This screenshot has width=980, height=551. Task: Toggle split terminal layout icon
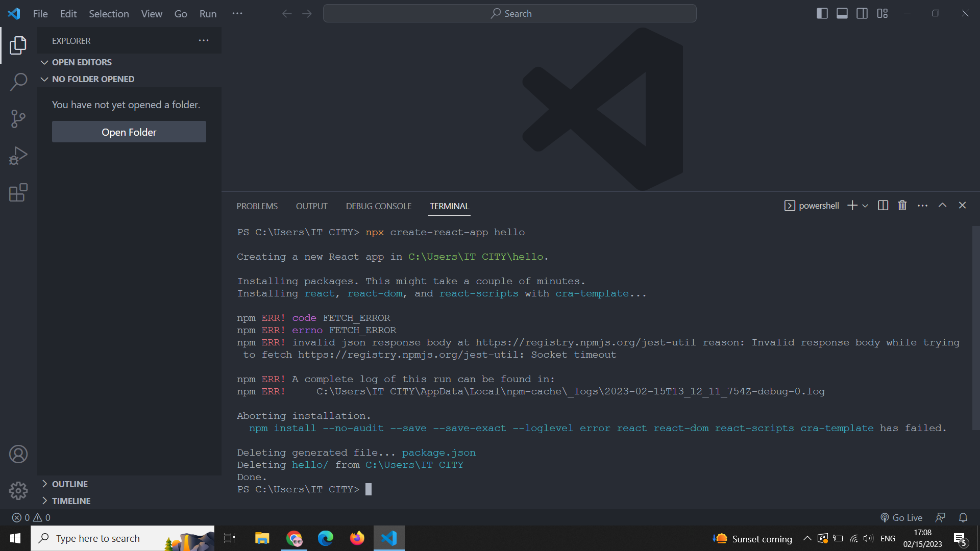pos(883,205)
